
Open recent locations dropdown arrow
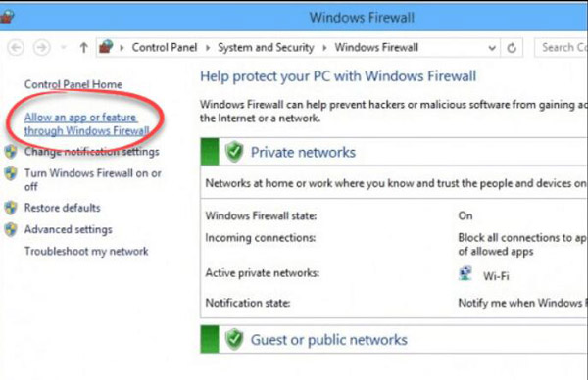(63, 48)
